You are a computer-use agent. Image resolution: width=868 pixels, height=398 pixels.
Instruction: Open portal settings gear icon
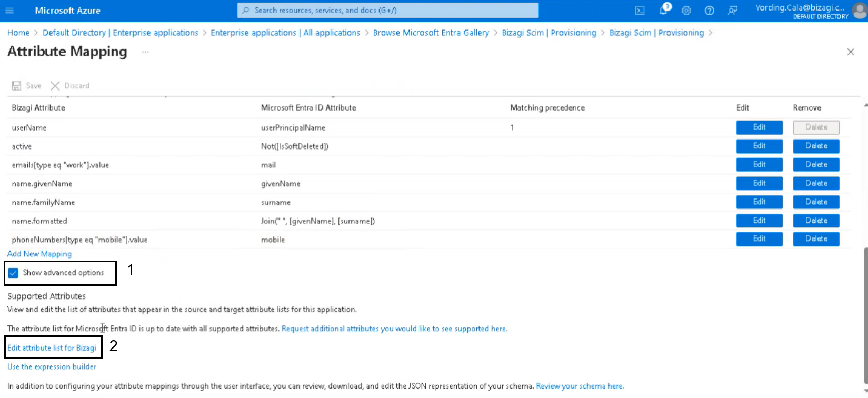pyautogui.click(x=686, y=11)
